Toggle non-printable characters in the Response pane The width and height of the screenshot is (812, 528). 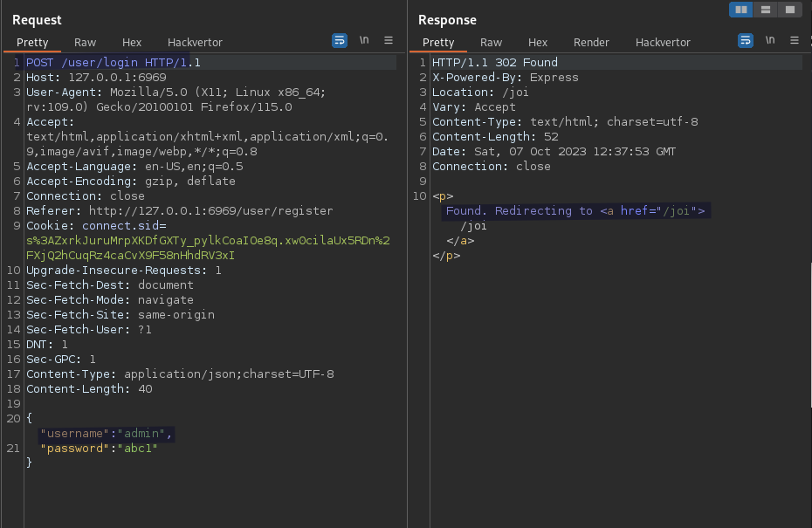coord(770,40)
